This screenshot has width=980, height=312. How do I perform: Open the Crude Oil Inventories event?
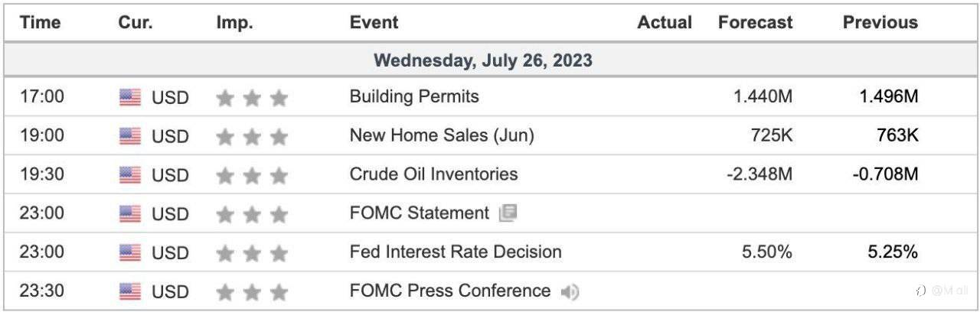(x=433, y=174)
